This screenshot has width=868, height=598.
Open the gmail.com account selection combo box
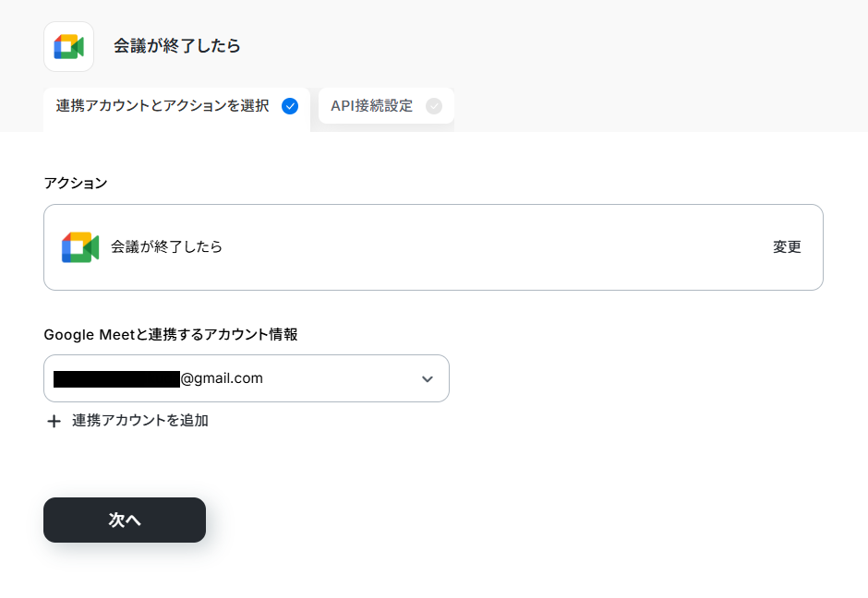247,378
